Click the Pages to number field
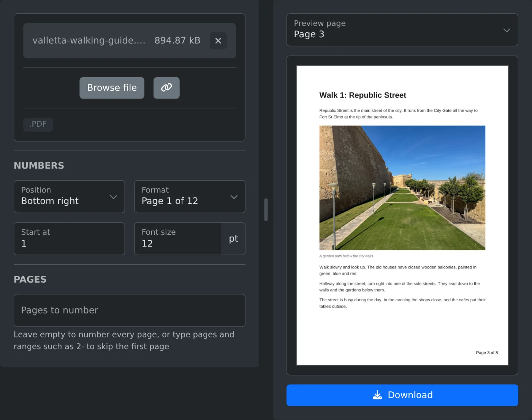This screenshot has width=532, height=420. coord(130,310)
